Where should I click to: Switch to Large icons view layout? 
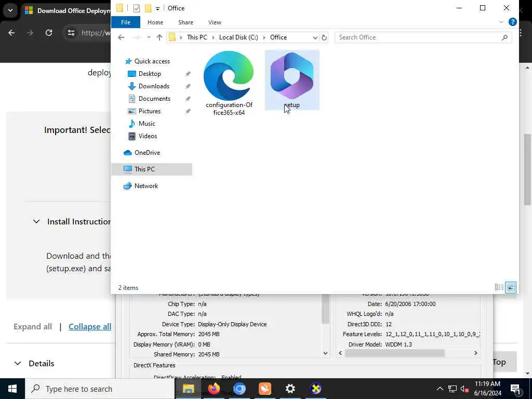point(511,287)
